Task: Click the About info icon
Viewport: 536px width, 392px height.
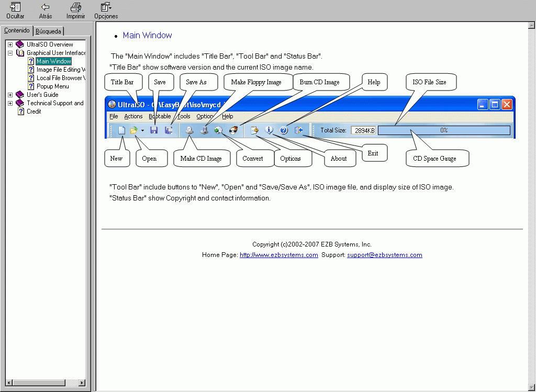Action: [x=269, y=130]
